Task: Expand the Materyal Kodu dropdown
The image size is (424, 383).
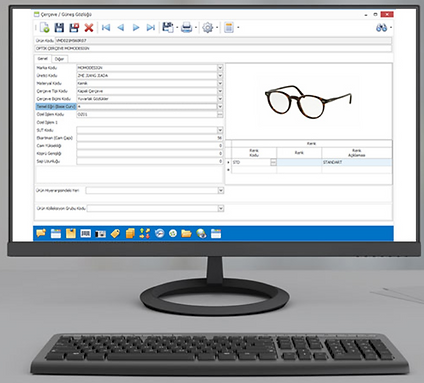Action: pos(220,83)
